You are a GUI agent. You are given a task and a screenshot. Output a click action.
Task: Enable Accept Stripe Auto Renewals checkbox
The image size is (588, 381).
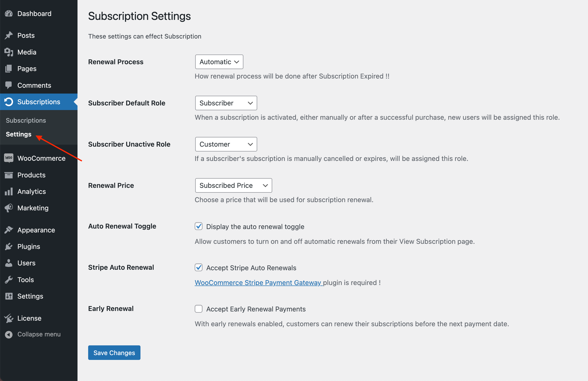click(x=198, y=268)
